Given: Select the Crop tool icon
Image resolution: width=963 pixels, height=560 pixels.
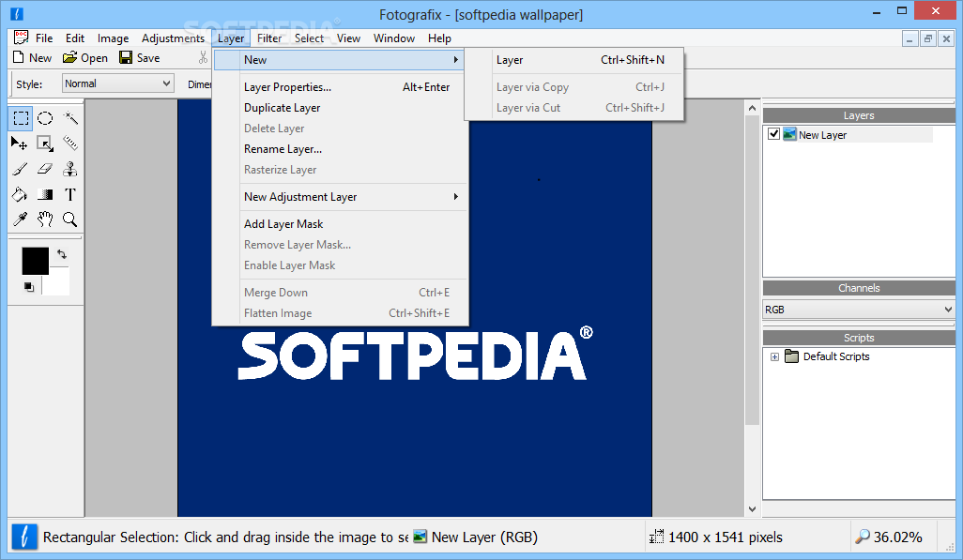Looking at the screenshot, I should tap(45, 144).
